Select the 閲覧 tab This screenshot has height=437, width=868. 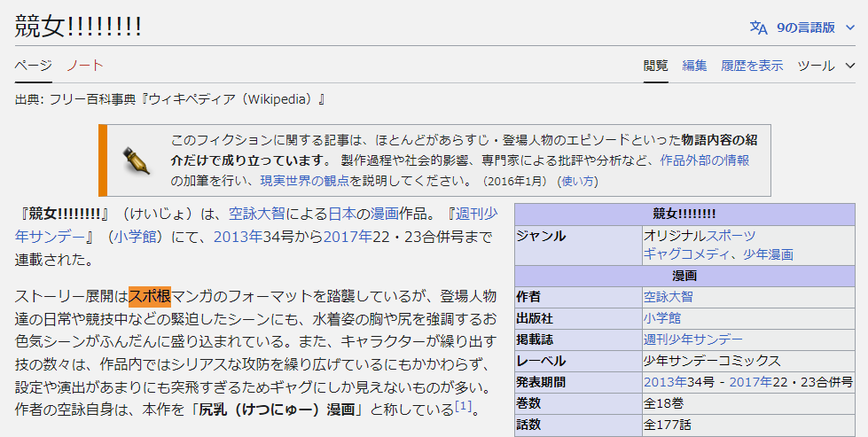click(x=656, y=66)
